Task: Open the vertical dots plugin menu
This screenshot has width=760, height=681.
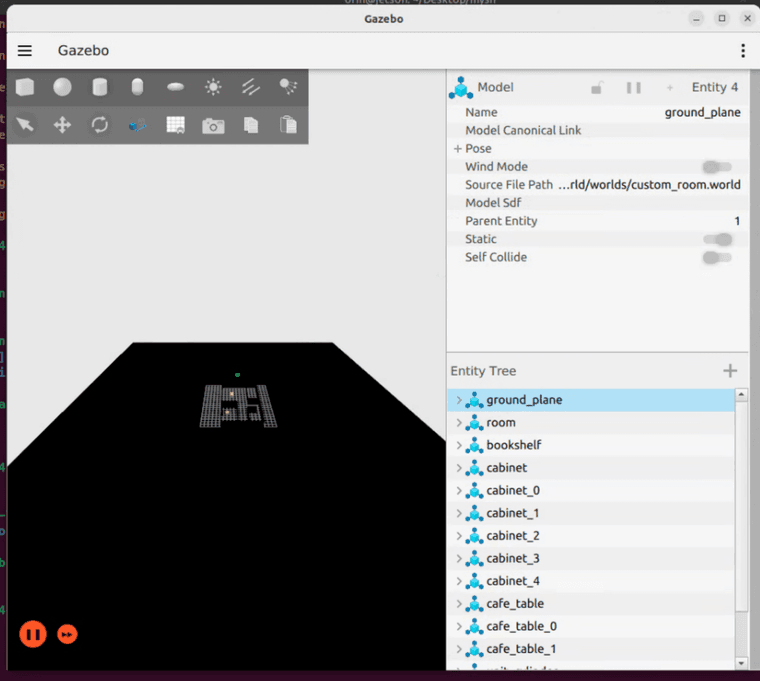Action: pyautogui.click(x=743, y=50)
